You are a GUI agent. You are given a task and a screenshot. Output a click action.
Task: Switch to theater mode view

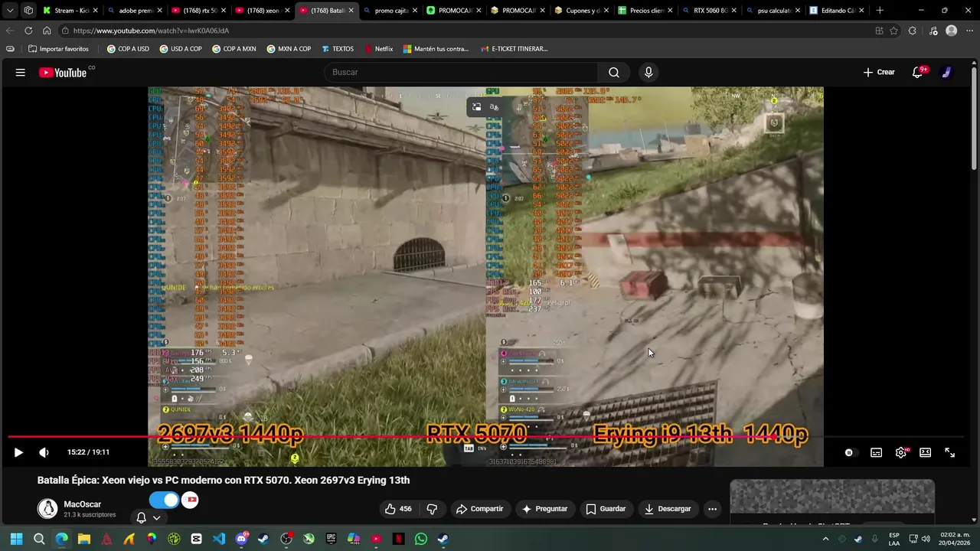[x=926, y=452]
